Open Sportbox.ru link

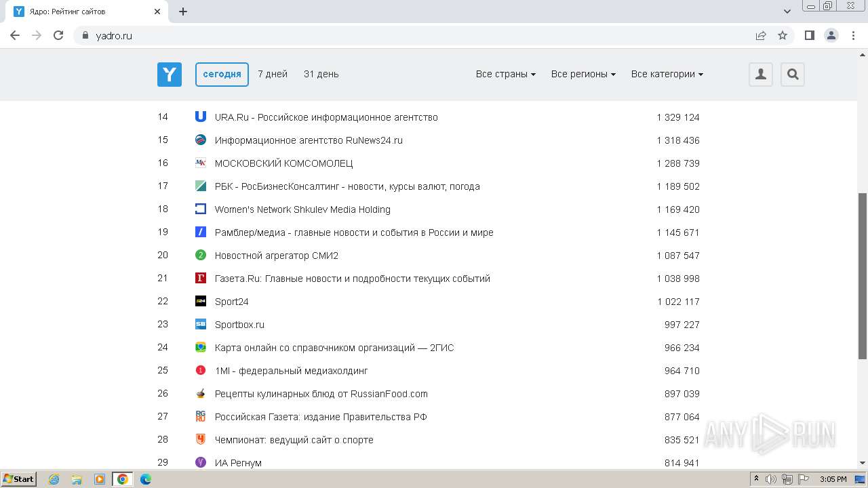pyautogui.click(x=239, y=325)
